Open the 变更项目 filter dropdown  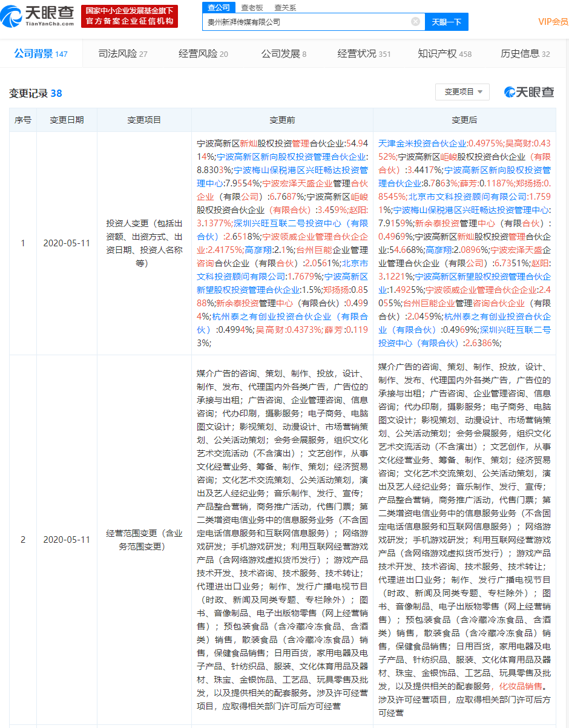pos(463,92)
